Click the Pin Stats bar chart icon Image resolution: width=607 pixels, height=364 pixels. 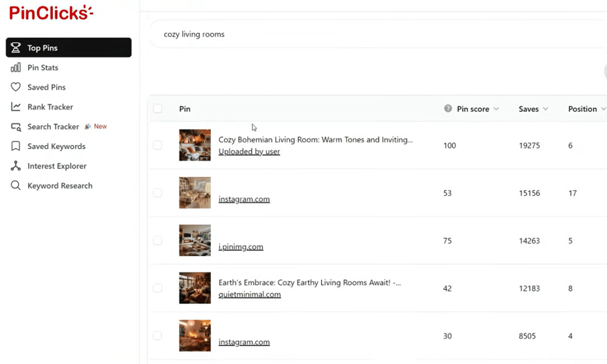(16, 67)
